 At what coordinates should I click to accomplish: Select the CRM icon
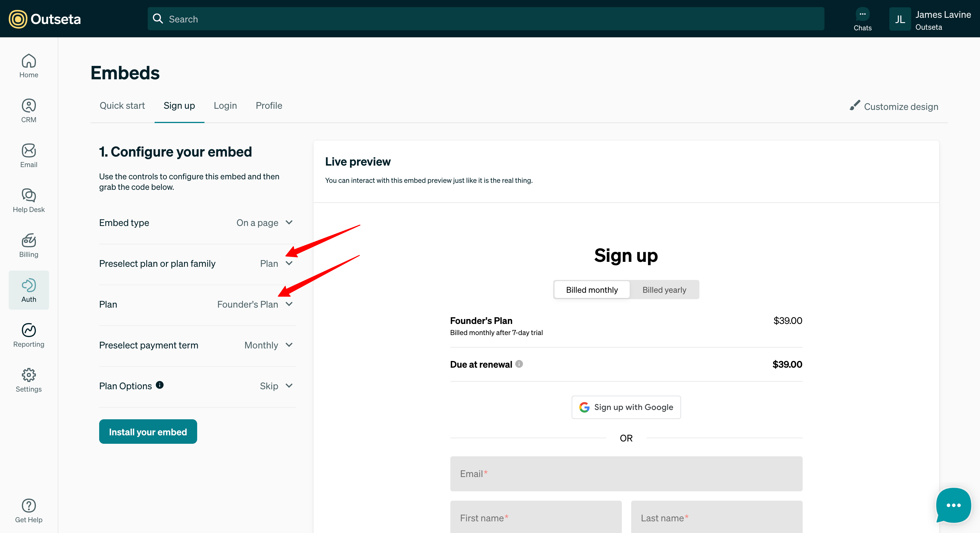tap(29, 110)
